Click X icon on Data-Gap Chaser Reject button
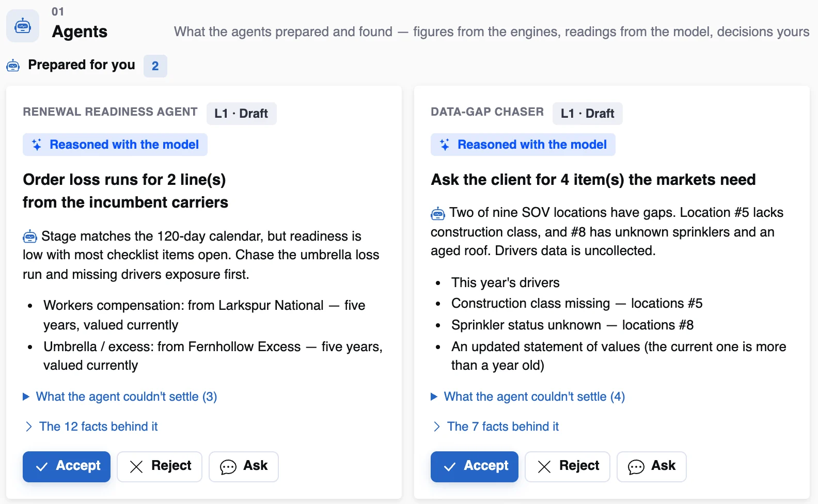818x504 pixels. click(x=544, y=467)
